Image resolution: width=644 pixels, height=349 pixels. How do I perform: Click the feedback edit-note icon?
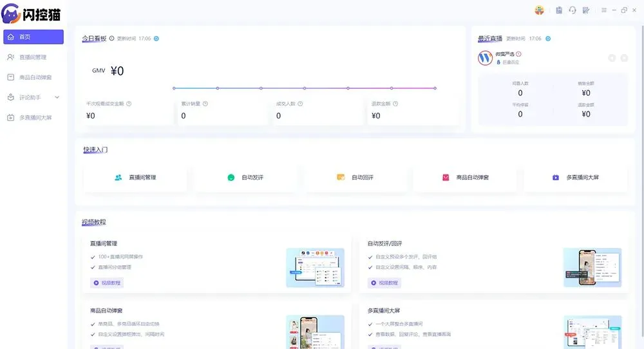(586, 10)
